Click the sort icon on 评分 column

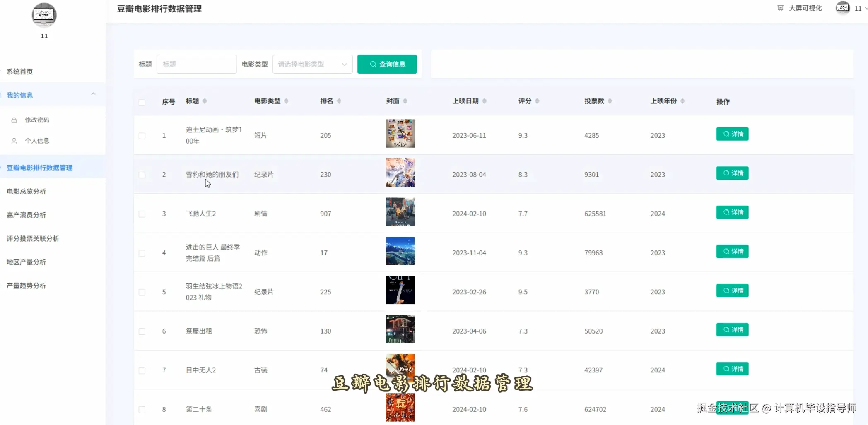[x=537, y=101]
